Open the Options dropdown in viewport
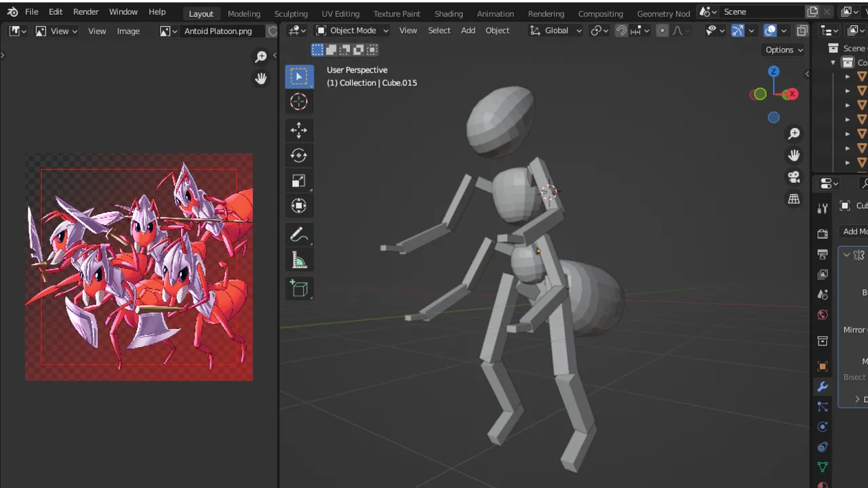 784,49
